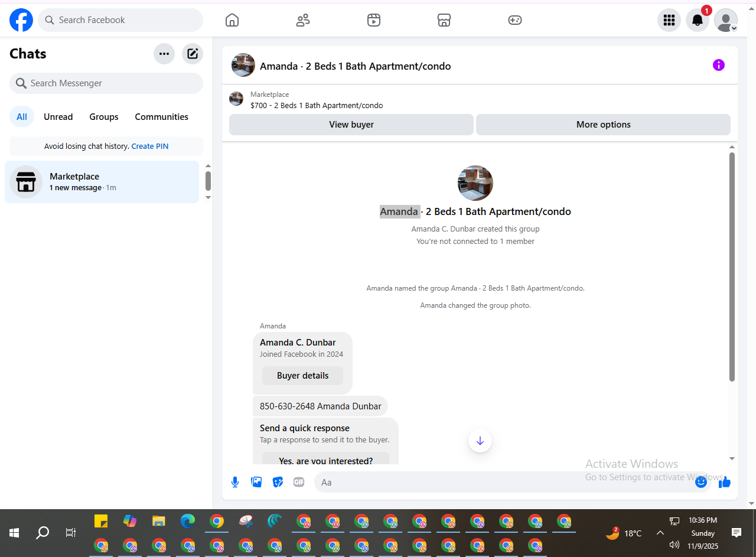Open the volume control in system tray
This screenshot has width=756, height=557.
674,545
